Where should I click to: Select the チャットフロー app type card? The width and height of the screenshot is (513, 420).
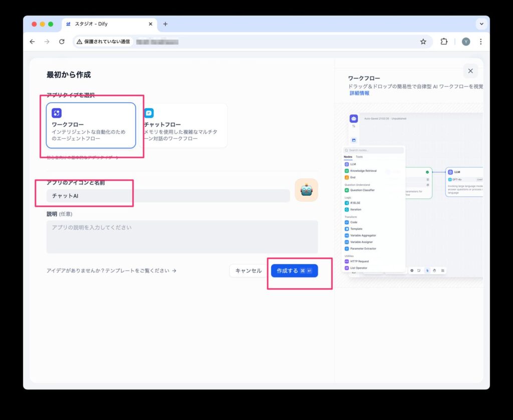click(x=185, y=126)
